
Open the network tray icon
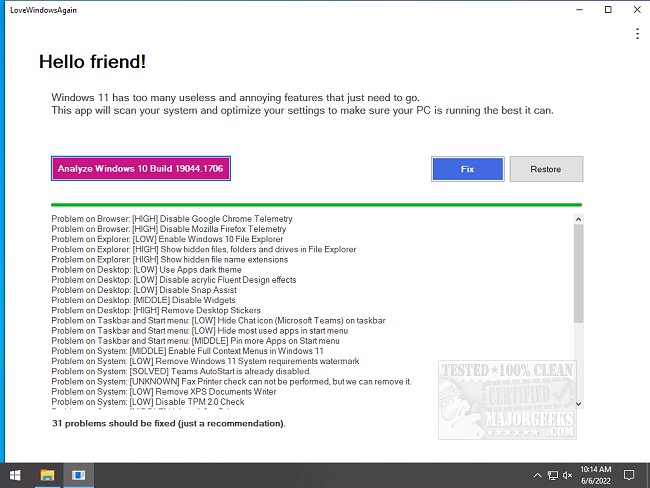pos(552,475)
